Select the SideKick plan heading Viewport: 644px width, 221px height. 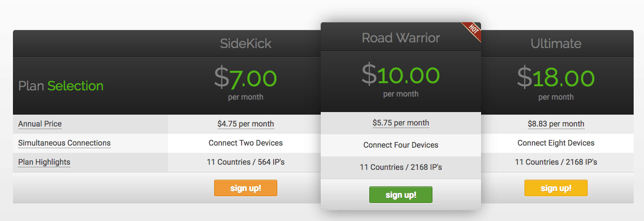click(246, 44)
